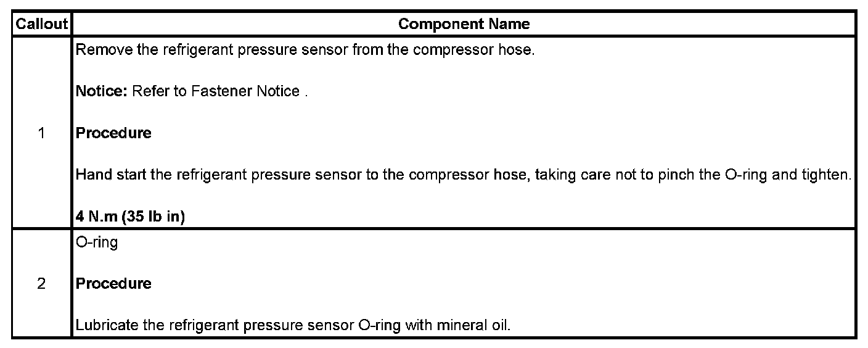Click the "Procedure" heading under callout 2
This screenshot has width=868, height=348.
pos(113,284)
